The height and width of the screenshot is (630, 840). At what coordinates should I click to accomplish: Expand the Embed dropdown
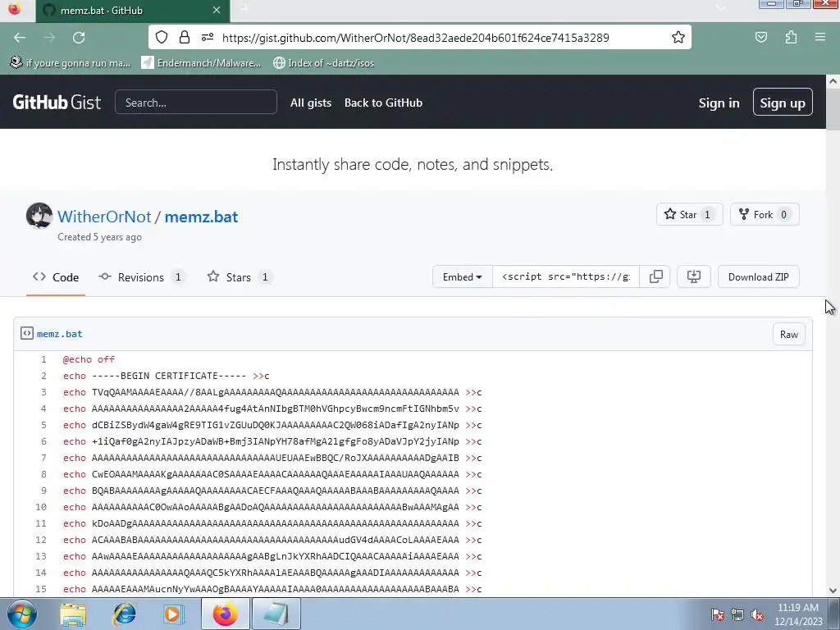coord(463,276)
